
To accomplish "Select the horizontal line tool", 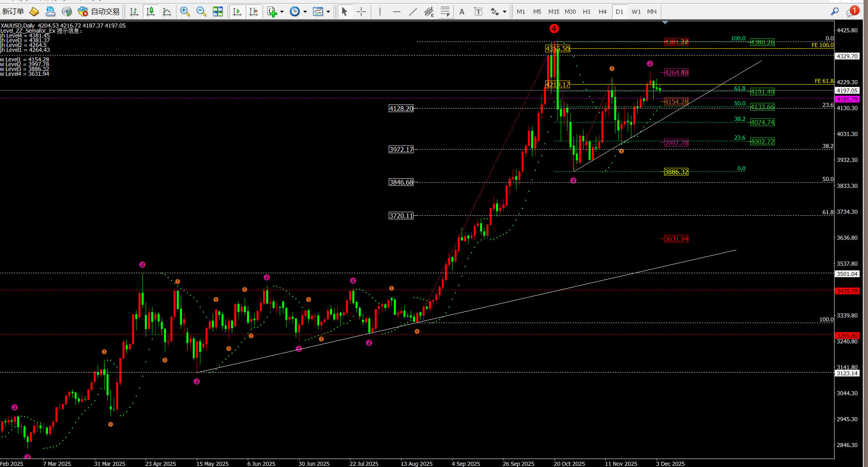I will (x=396, y=11).
